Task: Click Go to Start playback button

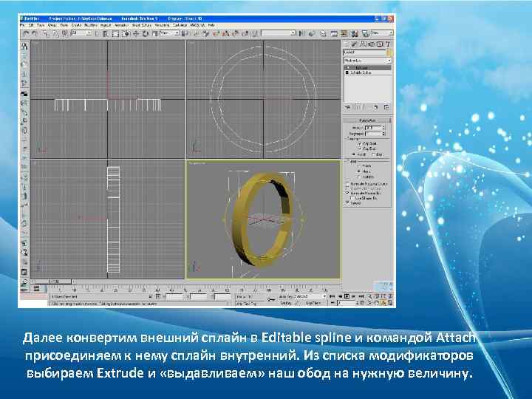Action: tap(332, 296)
